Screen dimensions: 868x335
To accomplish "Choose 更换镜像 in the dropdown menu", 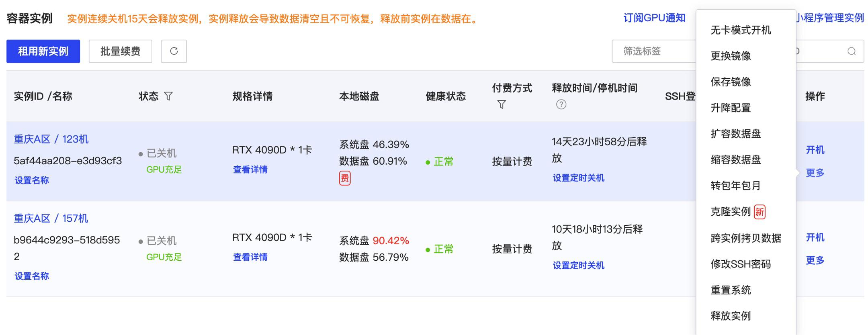I will point(730,56).
